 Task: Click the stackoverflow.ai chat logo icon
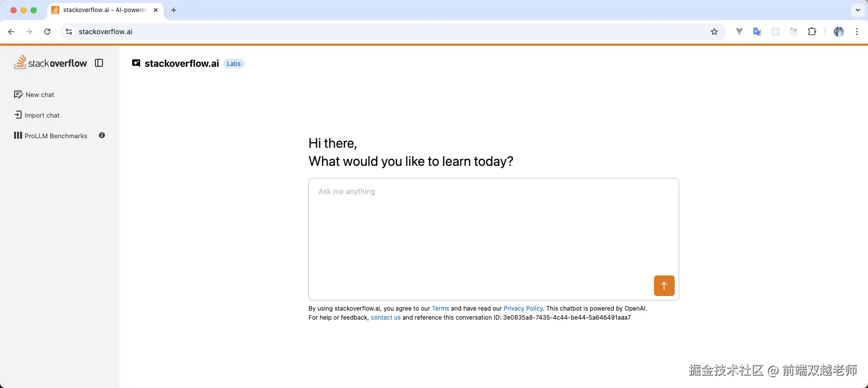pos(136,63)
